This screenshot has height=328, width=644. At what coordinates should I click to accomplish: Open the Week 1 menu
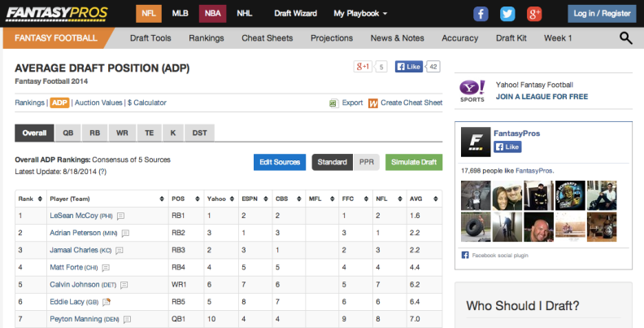558,38
